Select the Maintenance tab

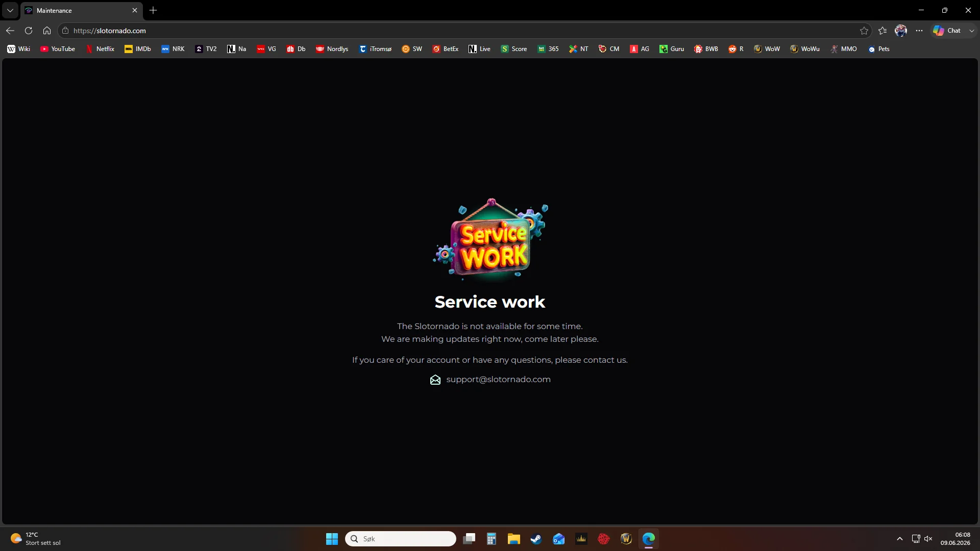pyautogui.click(x=82, y=10)
